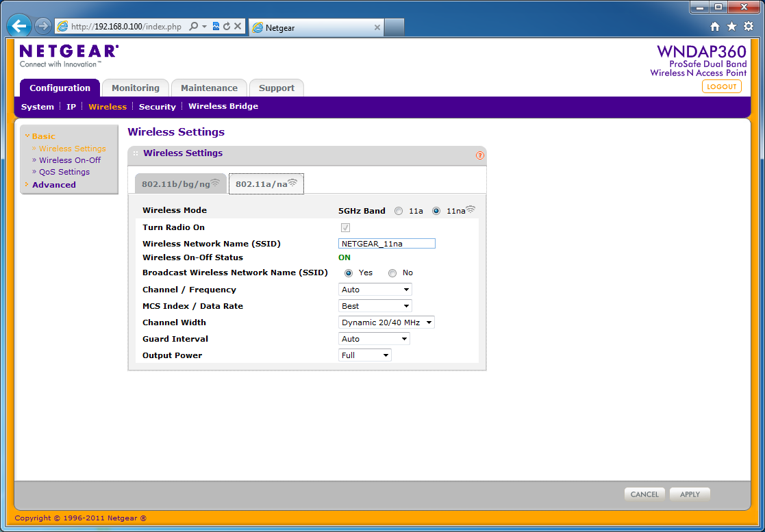This screenshot has width=765, height=532.
Task: Expand the Advanced menu section
Action: pyautogui.click(x=53, y=185)
